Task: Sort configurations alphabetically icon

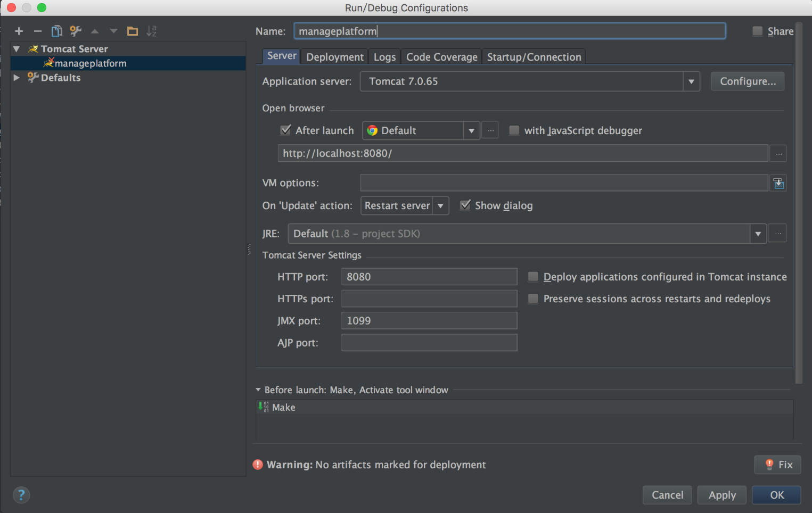Action: (x=152, y=31)
